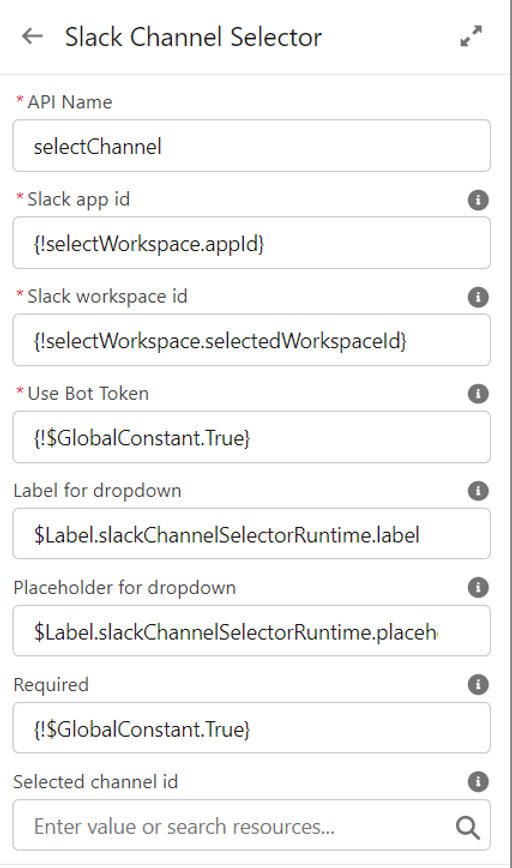Click the Placeholder for dropdown input field
The image size is (512, 868).
click(251, 631)
